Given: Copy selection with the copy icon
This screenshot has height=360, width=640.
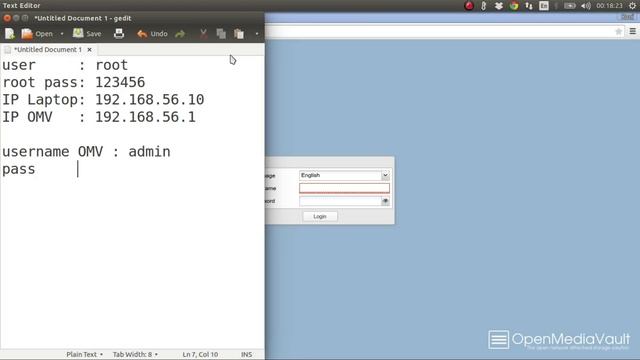Looking at the screenshot, I should [221, 34].
